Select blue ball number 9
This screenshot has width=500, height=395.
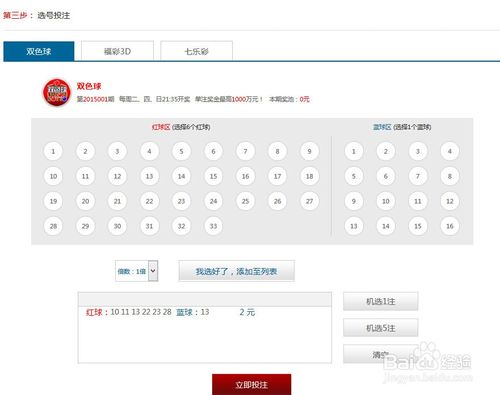[x=354, y=201]
